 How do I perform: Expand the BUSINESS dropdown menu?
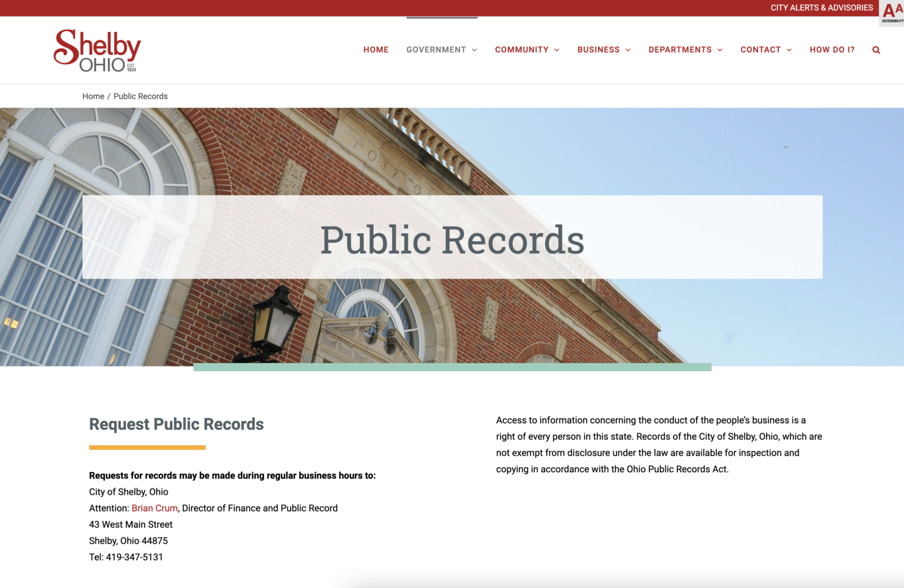coord(603,50)
